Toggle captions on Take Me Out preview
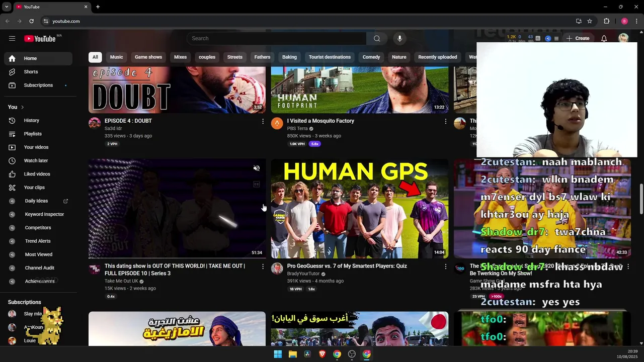The width and height of the screenshot is (644, 362). click(257, 185)
